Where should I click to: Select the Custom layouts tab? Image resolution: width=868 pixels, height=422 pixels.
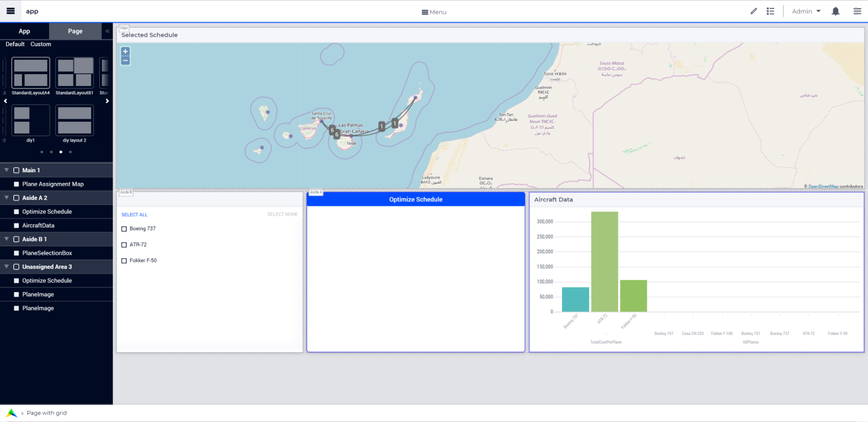[x=40, y=45]
